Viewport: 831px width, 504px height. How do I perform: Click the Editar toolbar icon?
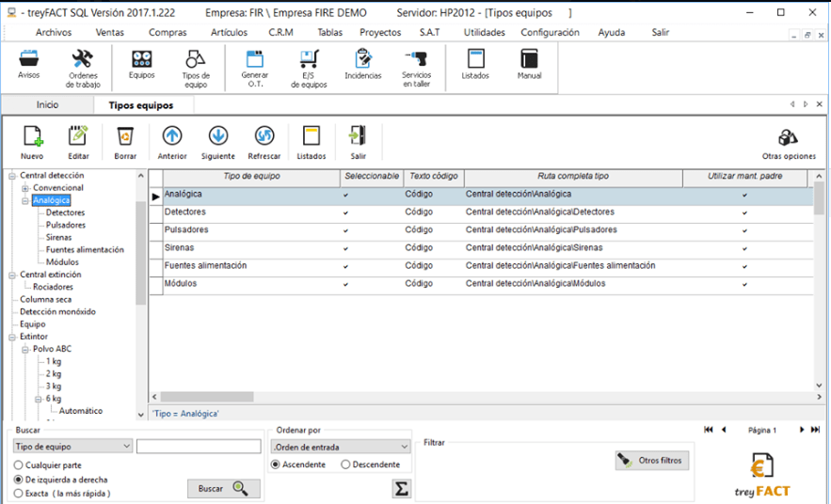tap(78, 136)
